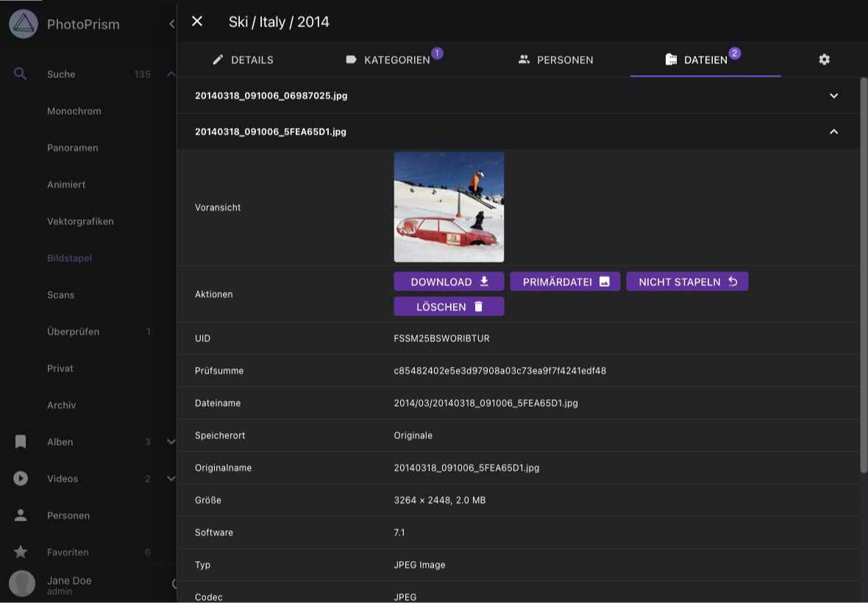Open Videos via the play-circle icon

[x=21, y=479]
